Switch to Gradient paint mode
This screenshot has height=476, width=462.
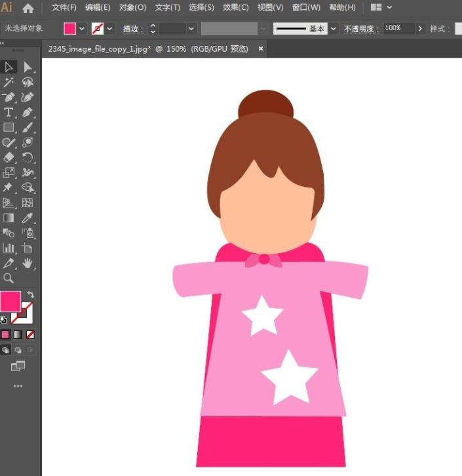click(x=18, y=334)
